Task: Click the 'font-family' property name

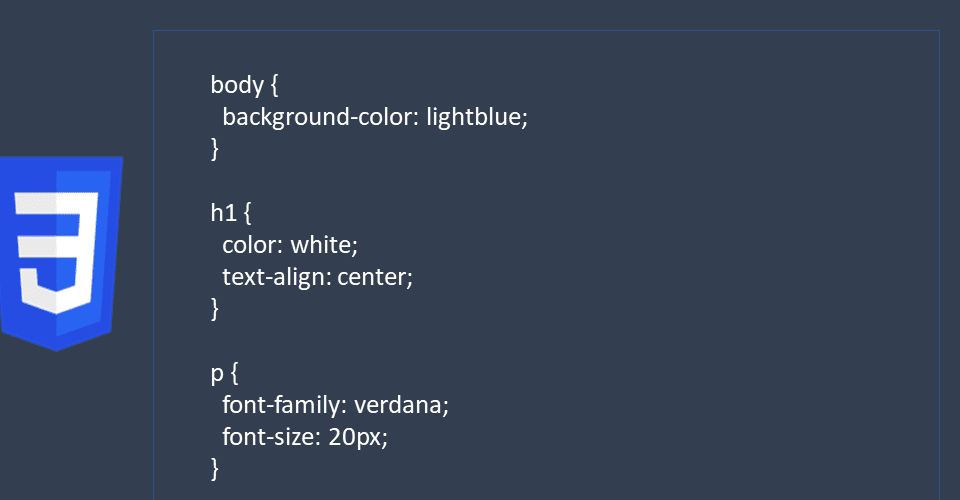Action: pos(281,405)
